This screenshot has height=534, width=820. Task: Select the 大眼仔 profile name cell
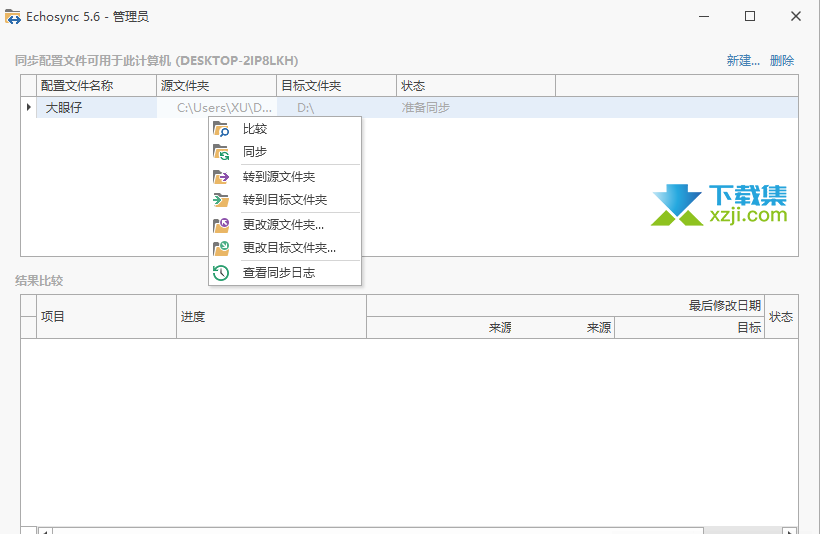click(97, 107)
